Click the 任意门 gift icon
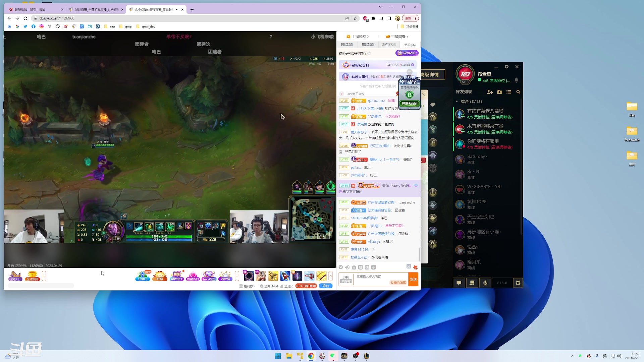 (x=143, y=276)
